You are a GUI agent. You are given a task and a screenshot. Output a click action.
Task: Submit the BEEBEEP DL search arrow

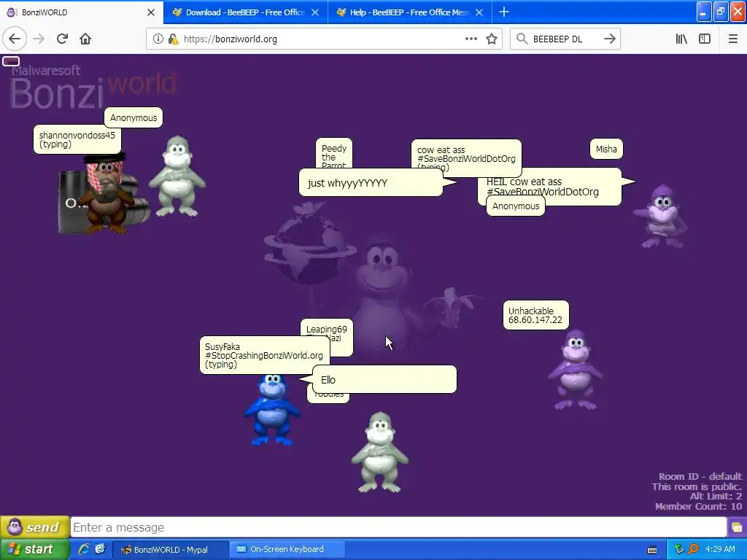tap(609, 39)
